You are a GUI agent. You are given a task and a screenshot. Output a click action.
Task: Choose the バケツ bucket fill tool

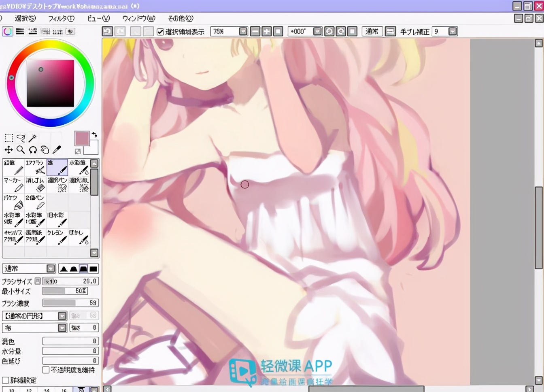(x=13, y=202)
